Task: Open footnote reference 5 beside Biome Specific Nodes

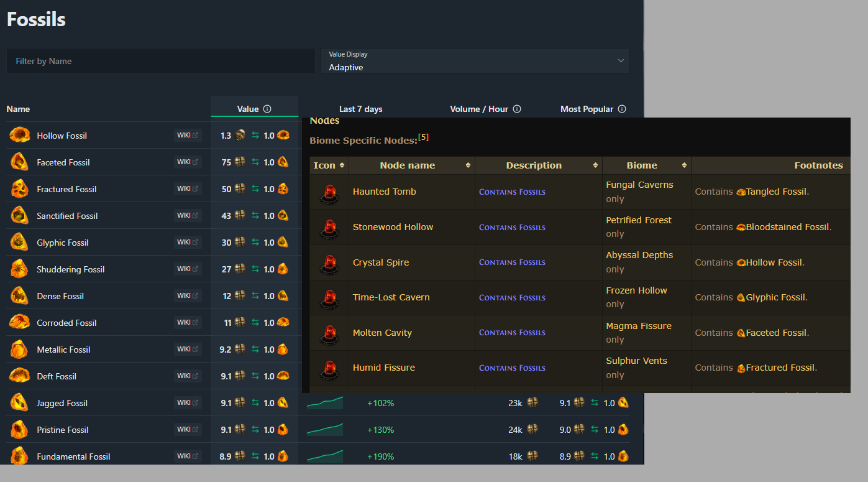Action: tap(423, 137)
